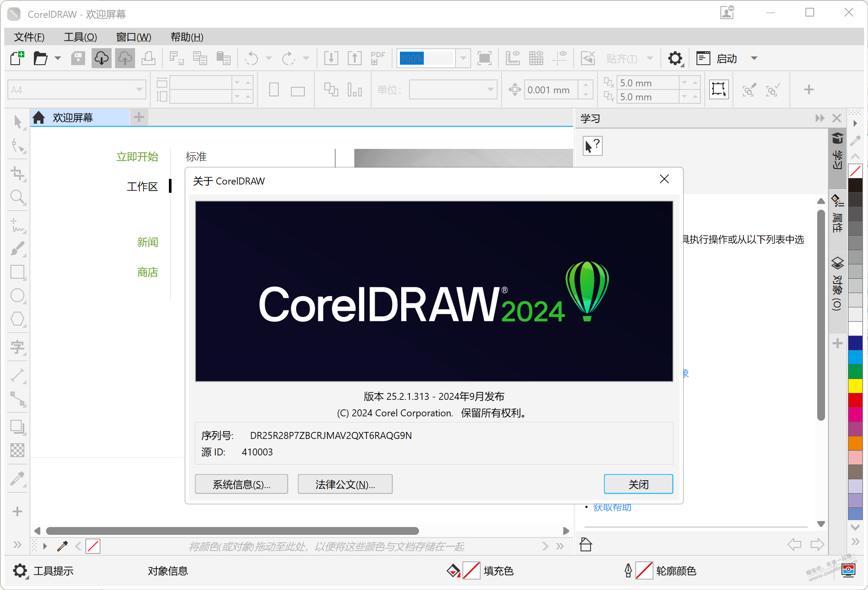This screenshot has width=868, height=590.
Task: Select the Ellipse tool
Action: point(17,296)
